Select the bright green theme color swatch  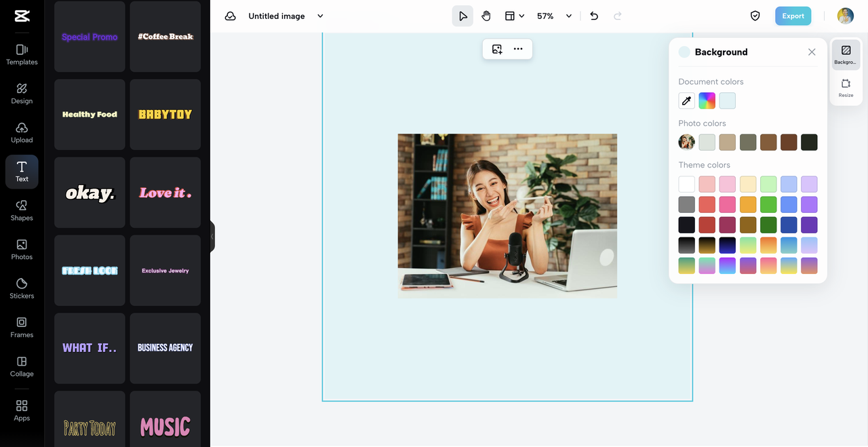click(x=768, y=204)
